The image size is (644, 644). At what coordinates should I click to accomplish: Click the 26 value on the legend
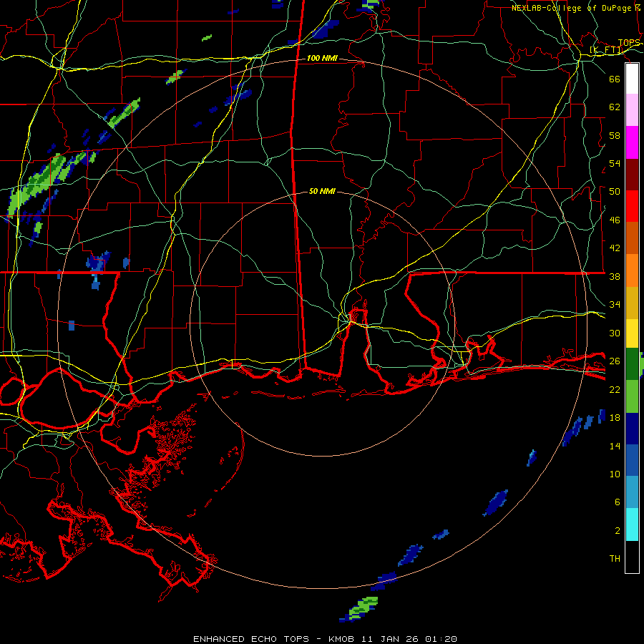pos(615,361)
